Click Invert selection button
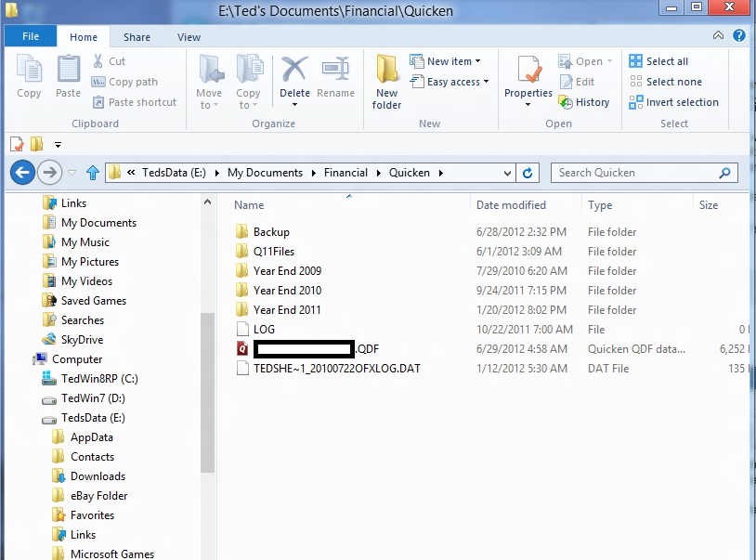 (673, 102)
